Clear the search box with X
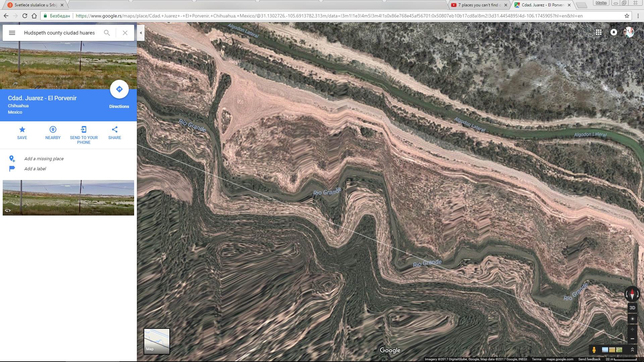The height and width of the screenshot is (362, 644). point(125,33)
